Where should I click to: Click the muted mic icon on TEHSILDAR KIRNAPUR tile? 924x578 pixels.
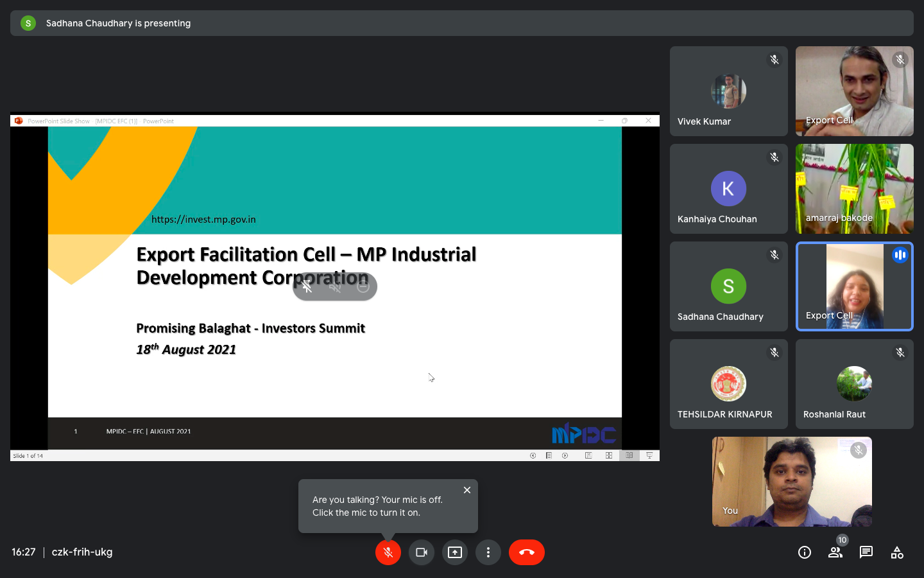774,353
